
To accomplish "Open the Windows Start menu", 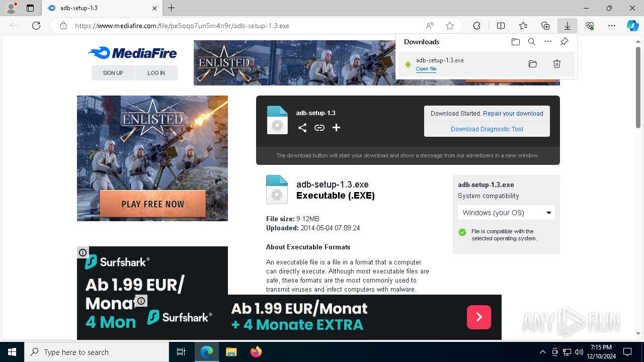I will (12, 352).
